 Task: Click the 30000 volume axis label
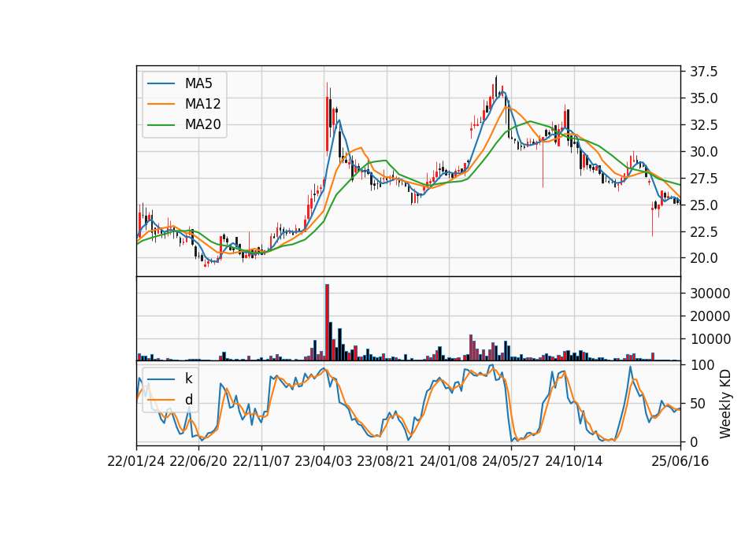[x=710, y=294]
